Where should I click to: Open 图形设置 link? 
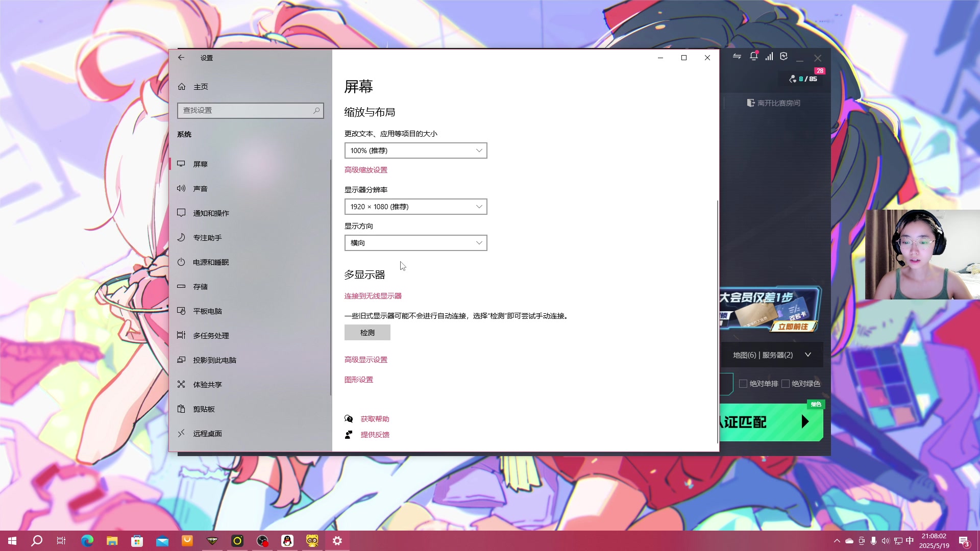[358, 380]
